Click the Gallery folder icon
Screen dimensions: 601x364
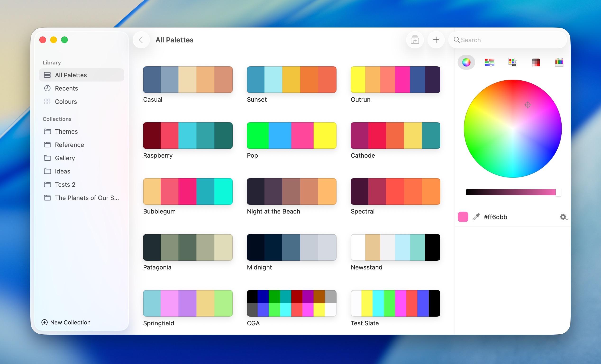coord(47,158)
